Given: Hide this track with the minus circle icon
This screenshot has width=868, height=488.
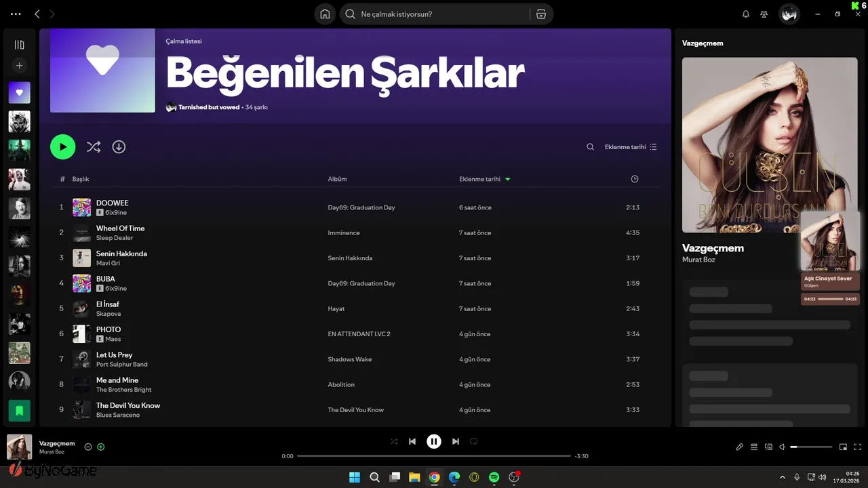Looking at the screenshot, I should coord(88,447).
